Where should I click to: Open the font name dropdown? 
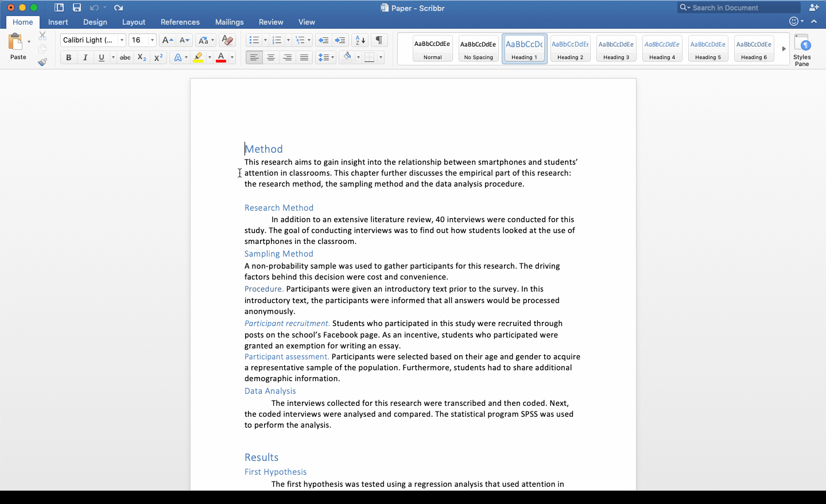[x=122, y=40]
